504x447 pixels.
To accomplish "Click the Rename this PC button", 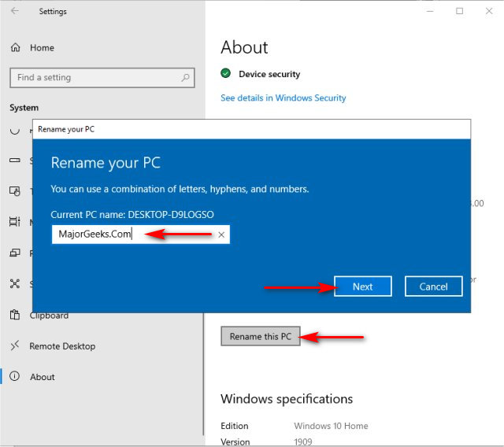I will 261,337.
